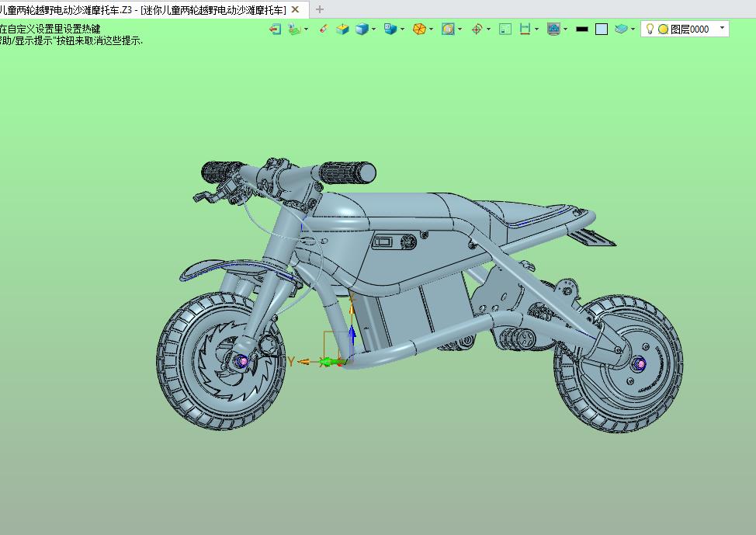The image size is (756, 535).
Task: Select the eraser tool icon
Action: 324,29
